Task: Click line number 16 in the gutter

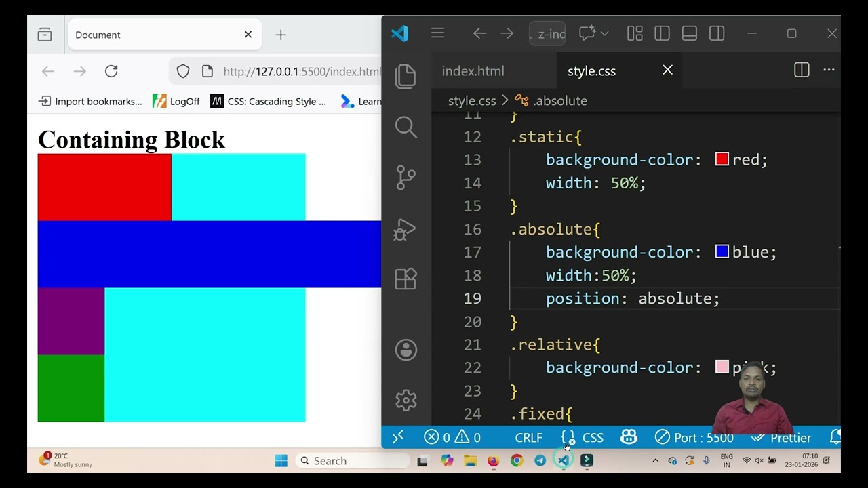Action: 473,229
